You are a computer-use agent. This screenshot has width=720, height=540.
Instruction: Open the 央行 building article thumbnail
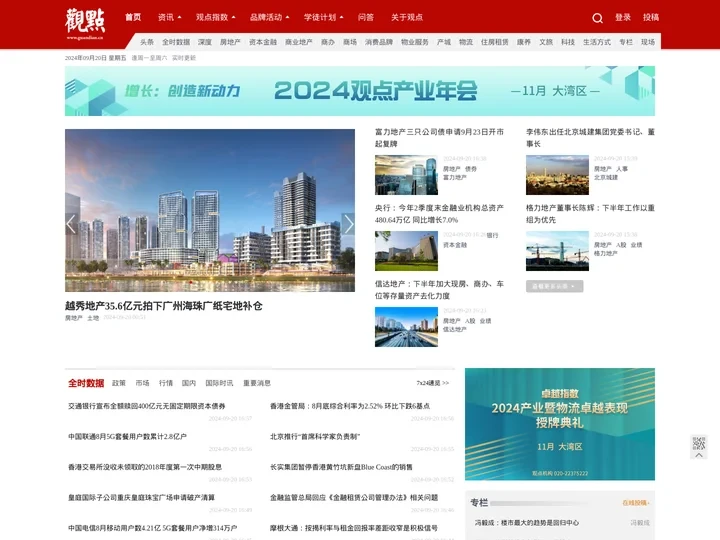pos(406,251)
